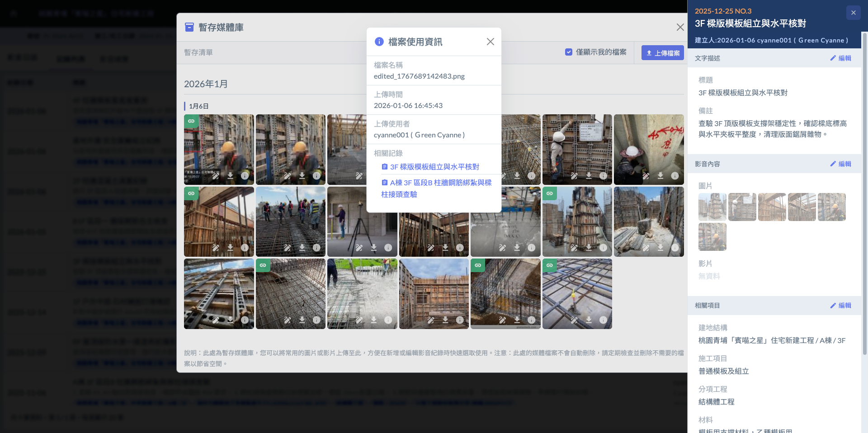Download the concrete pouring photo in bottom row
The width and height of the screenshot is (868, 433).
373,320
